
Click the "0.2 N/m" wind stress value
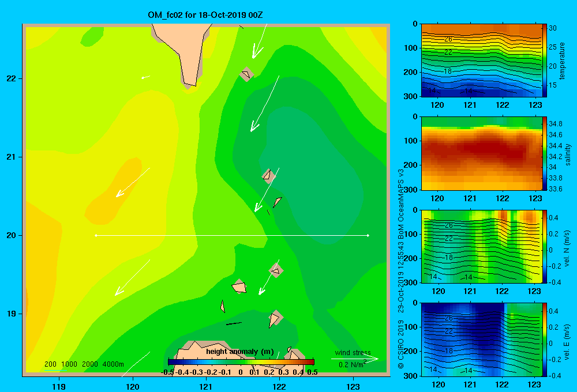click(x=351, y=365)
